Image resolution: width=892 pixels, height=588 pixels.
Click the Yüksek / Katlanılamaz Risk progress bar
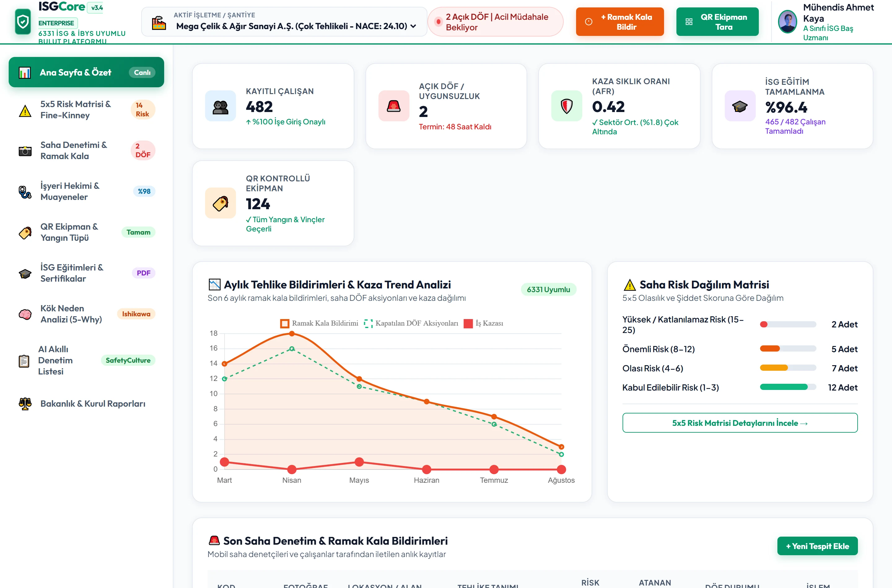coord(788,325)
